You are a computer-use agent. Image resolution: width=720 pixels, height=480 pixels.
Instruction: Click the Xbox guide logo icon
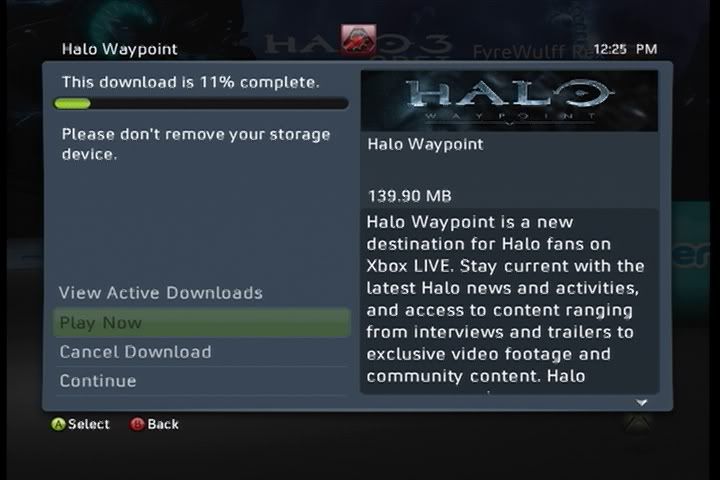tap(637, 423)
